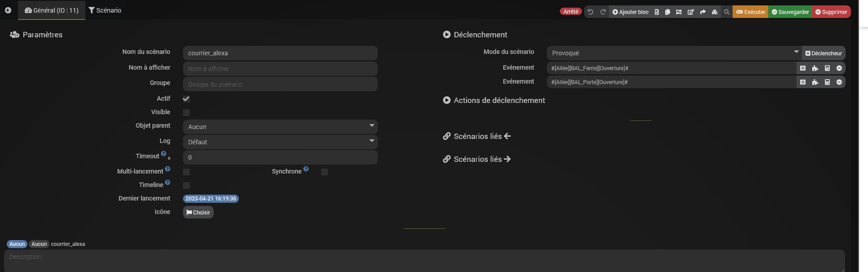The image size is (868, 272).
Task: Click the Nom à afficher input field
Action: [280, 69]
